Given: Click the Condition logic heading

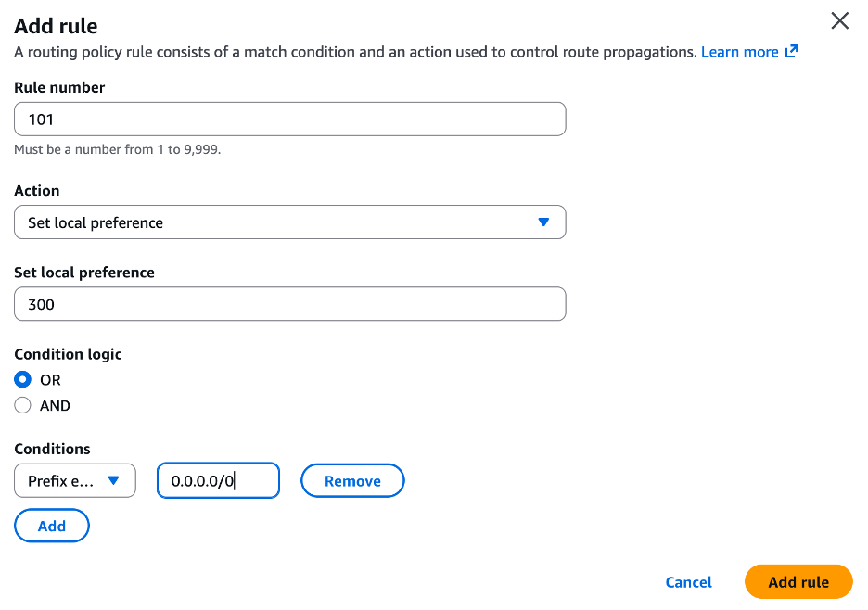Looking at the screenshot, I should (x=68, y=354).
